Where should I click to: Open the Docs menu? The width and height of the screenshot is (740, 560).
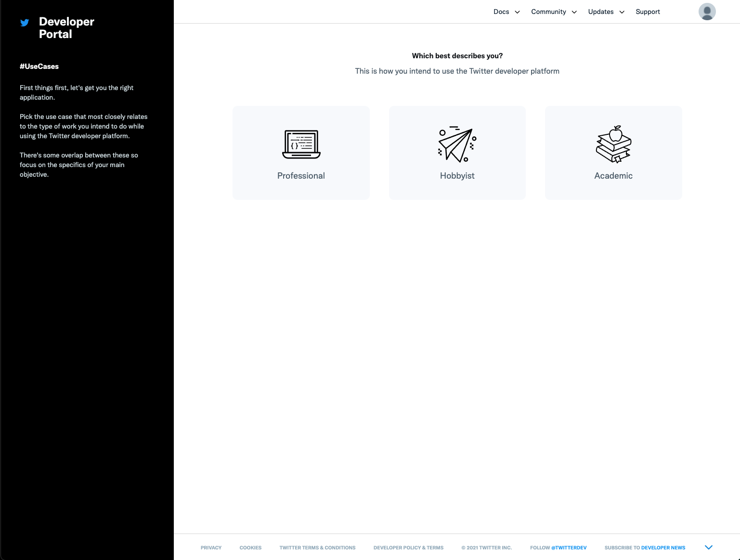(x=501, y=12)
